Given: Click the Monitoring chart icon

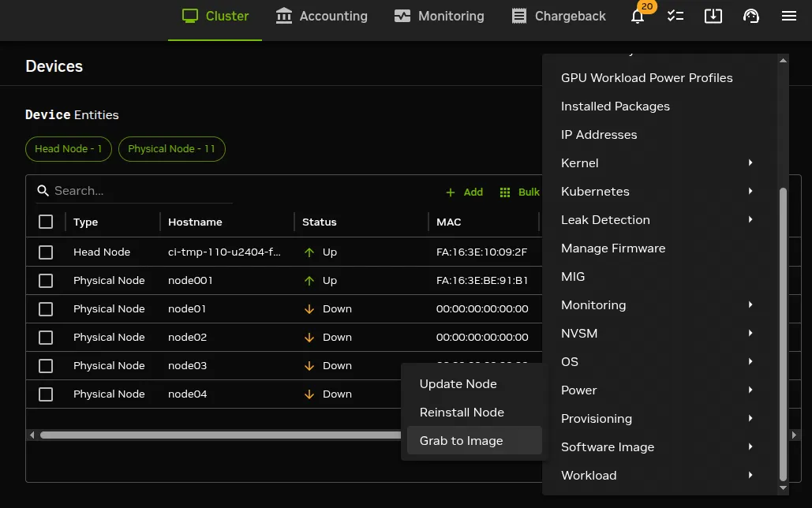Looking at the screenshot, I should point(402,16).
